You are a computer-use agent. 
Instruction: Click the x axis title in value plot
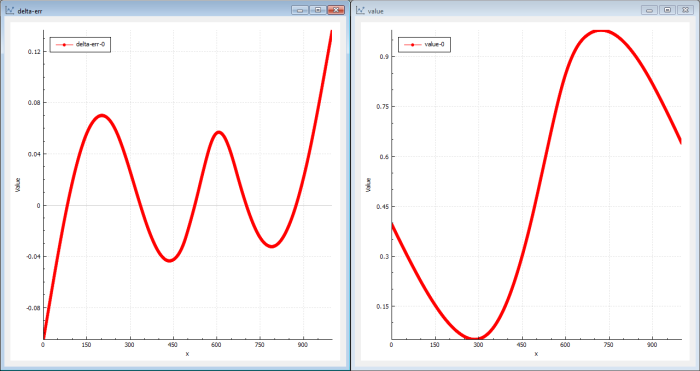pos(536,354)
